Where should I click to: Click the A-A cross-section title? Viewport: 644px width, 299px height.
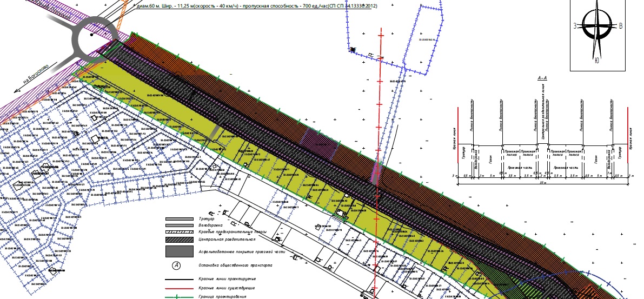pyautogui.click(x=542, y=78)
